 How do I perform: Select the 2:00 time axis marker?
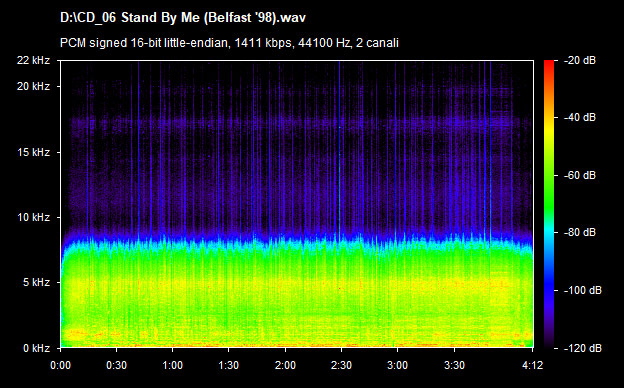point(285,365)
